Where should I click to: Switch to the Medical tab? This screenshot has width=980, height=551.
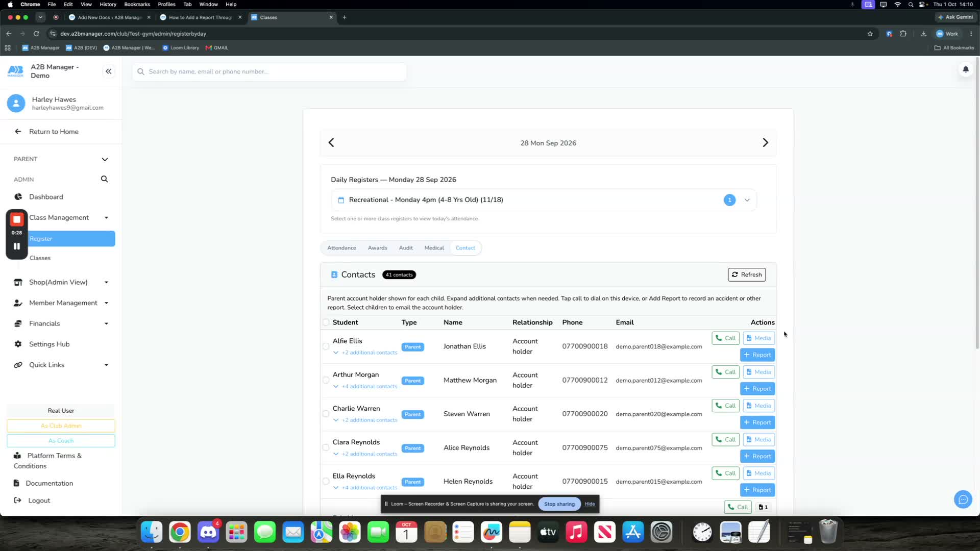(x=434, y=248)
